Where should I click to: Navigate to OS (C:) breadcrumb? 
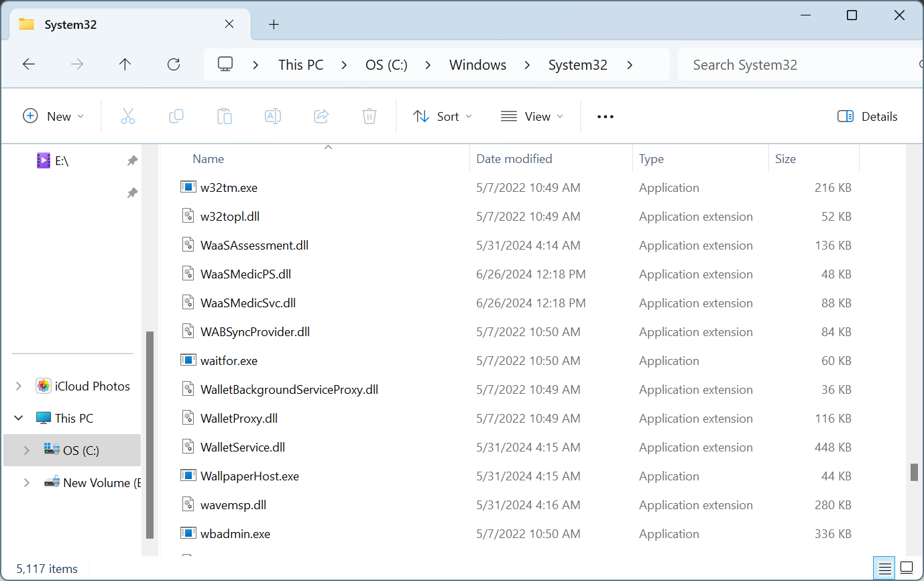[x=387, y=64]
